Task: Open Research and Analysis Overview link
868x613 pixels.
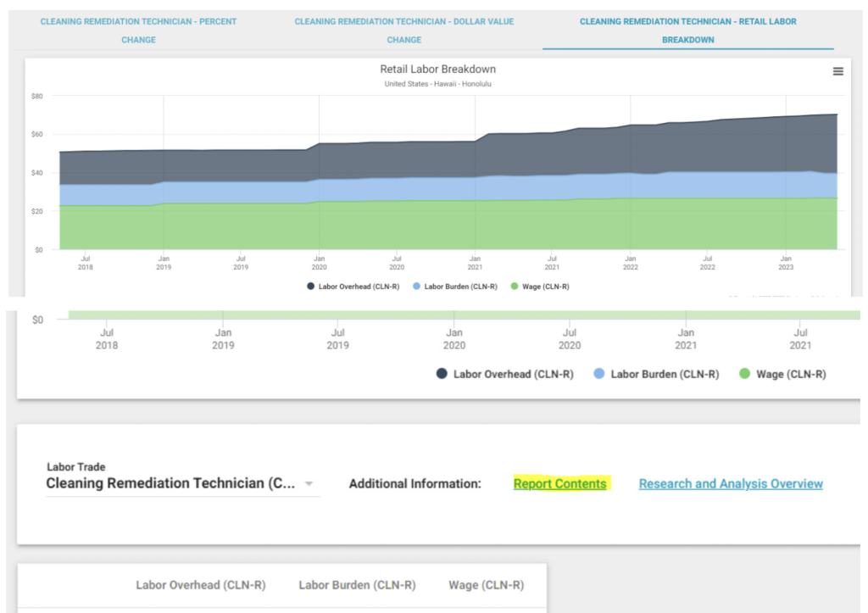Action: click(x=731, y=483)
